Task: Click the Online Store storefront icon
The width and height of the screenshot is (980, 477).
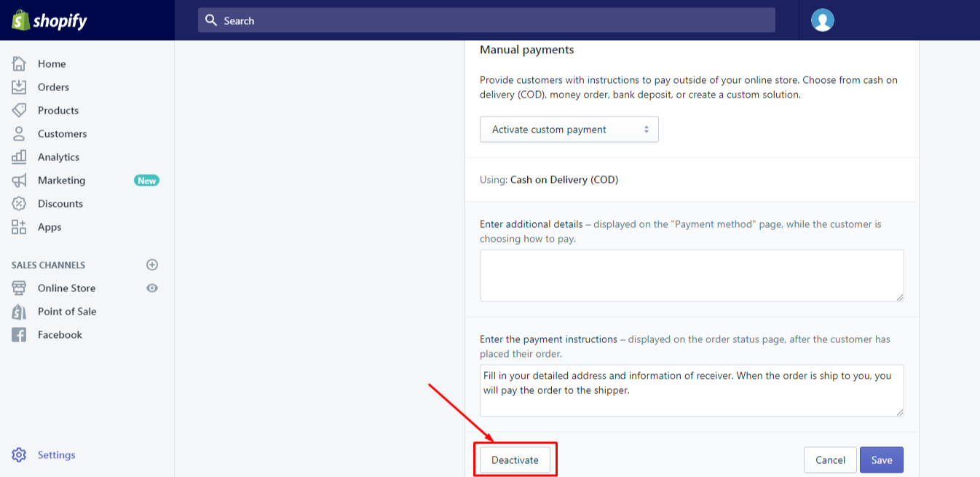Action: click(19, 288)
